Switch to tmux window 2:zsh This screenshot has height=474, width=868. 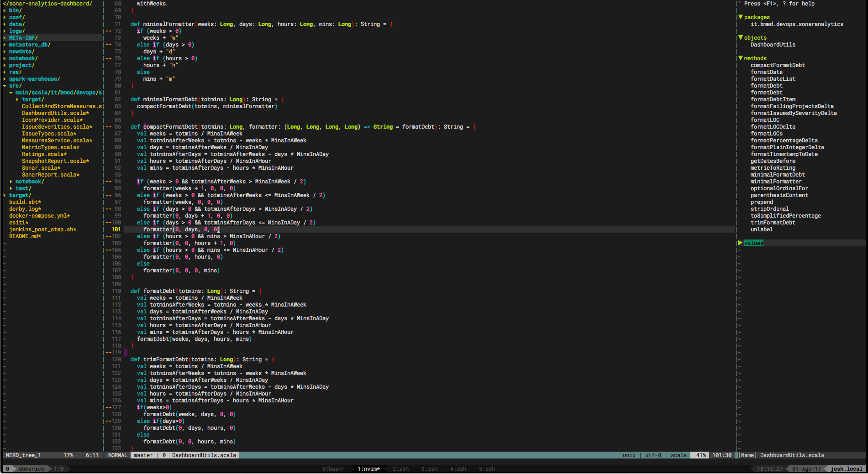[400, 469]
